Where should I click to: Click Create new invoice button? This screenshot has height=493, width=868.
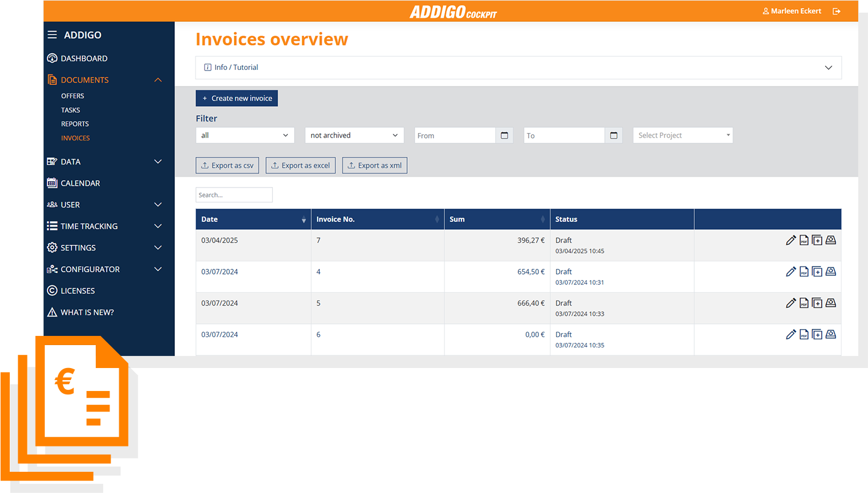(x=237, y=98)
